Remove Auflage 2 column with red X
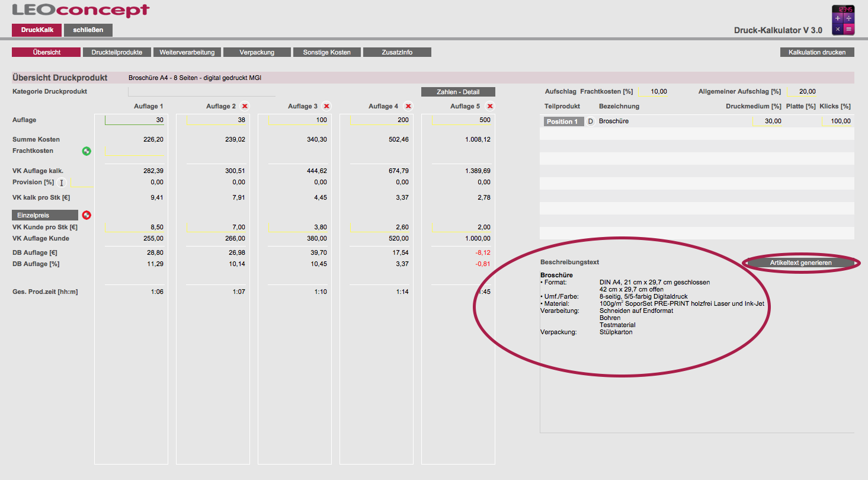868x480 pixels. pos(245,106)
